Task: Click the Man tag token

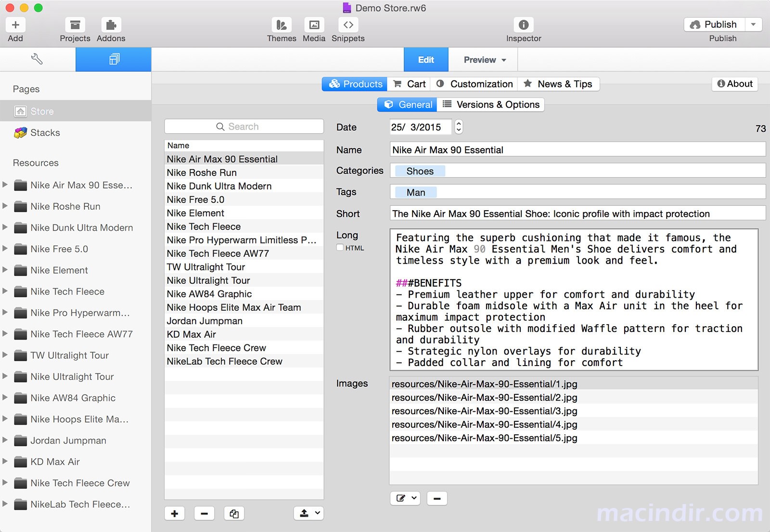Action: [416, 192]
